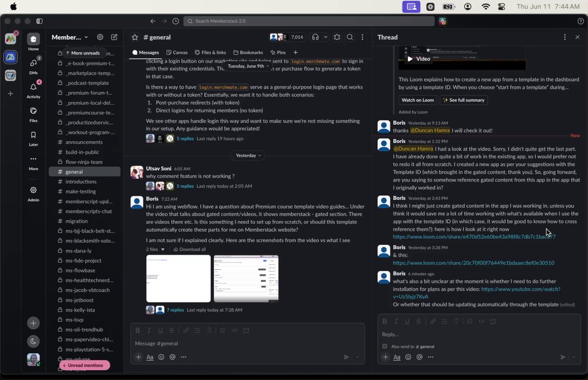Screen dimensions: 588x380
Task: Switch to the Messages tab
Action: tap(146, 52)
